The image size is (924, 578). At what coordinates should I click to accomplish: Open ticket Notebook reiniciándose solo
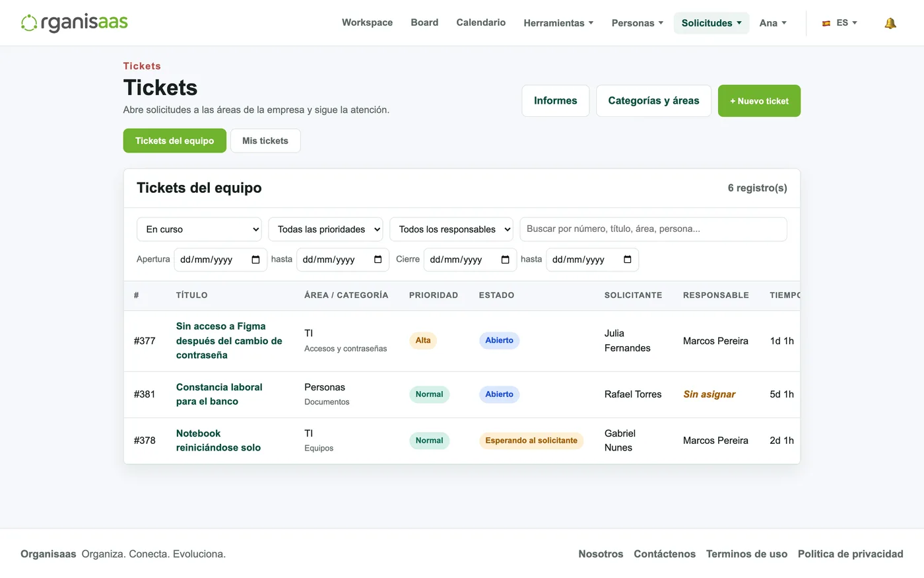point(218,441)
